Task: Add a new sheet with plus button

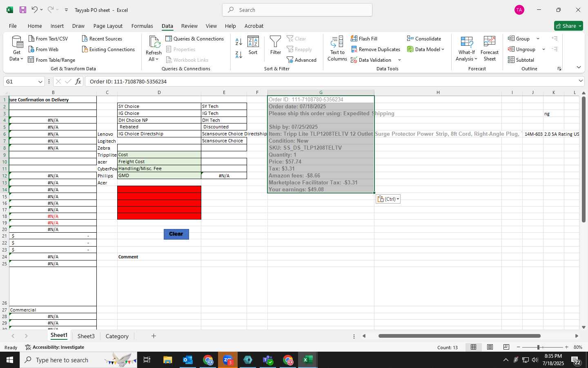Action: 154,336
